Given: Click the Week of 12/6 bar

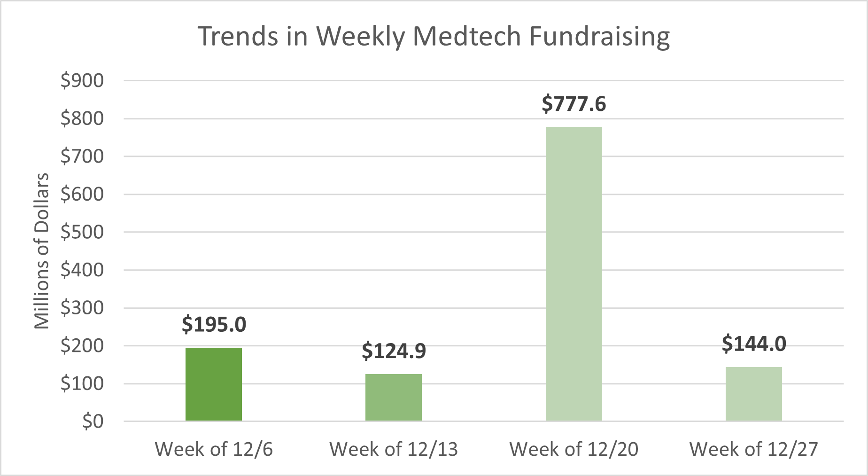Looking at the screenshot, I should [213, 384].
